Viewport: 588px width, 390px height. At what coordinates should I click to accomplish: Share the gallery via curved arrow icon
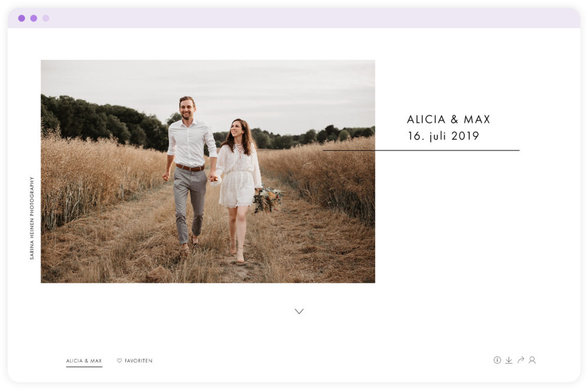coord(520,360)
